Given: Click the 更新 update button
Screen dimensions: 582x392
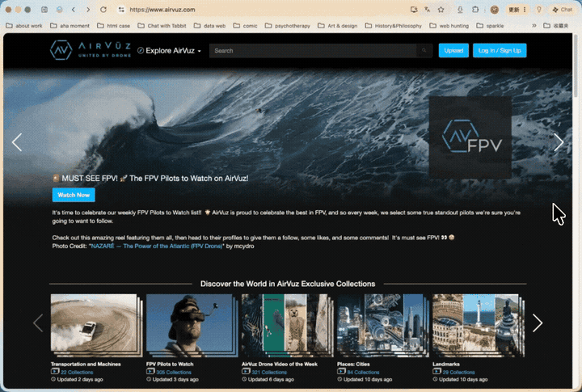Looking at the screenshot, I should point(517,10).
